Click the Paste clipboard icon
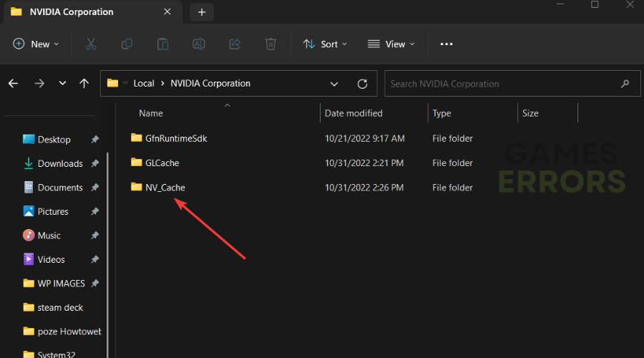The image size is (644, 358). pyautogui.click(x=162, y=44)
